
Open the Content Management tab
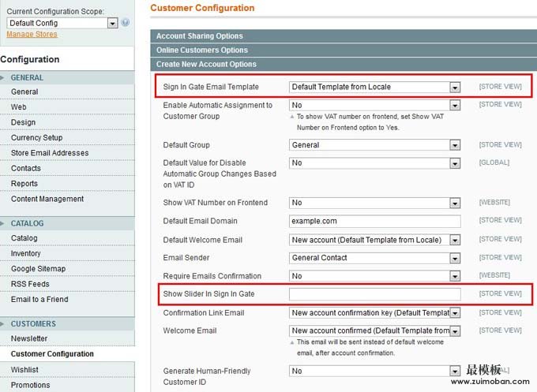pos(47,199)
